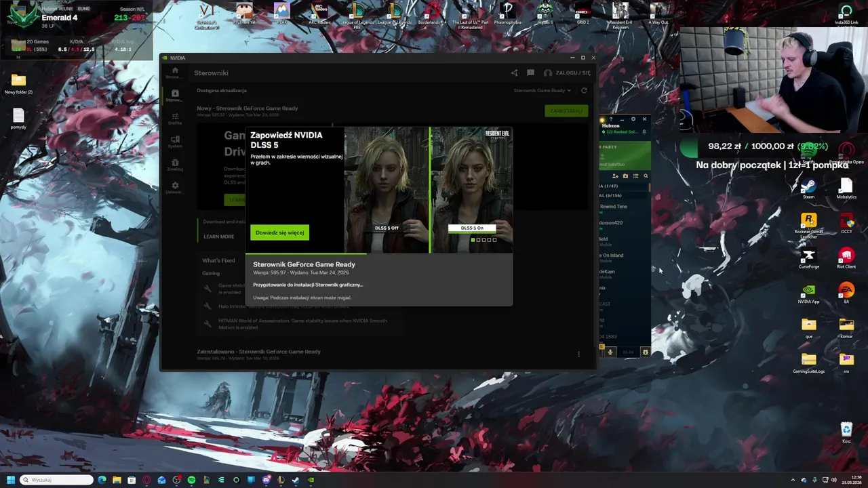Open Spotify from the taskbar
Viewport: 868px width, 488px height.
[191, 480]
